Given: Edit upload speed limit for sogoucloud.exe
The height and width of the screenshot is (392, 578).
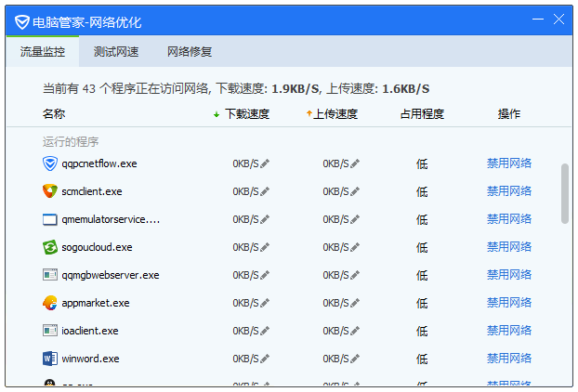Looking at the screenshot, I should coord(355,247).
